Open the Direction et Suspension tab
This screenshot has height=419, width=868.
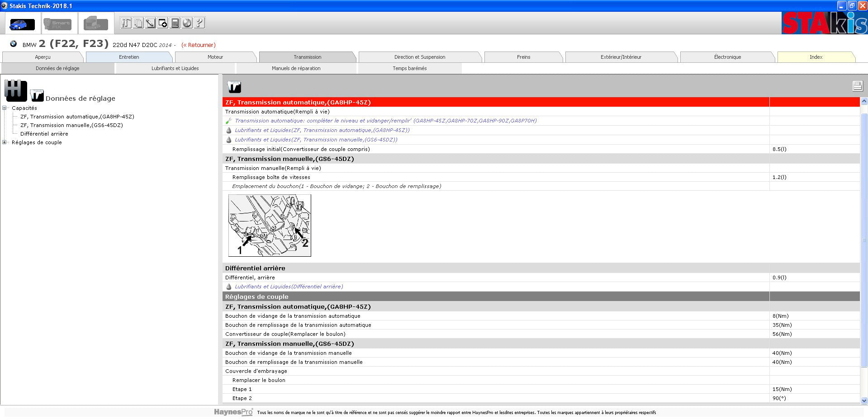coord(420,57)
